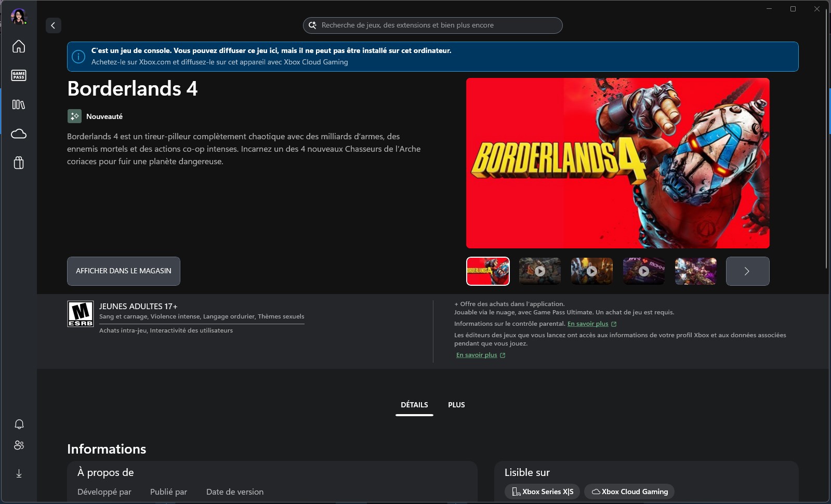Viewport: 831px width, 504px height.
Task: Click 'Achats intra-jeu, Interactivité des utilisateurs' text
Action: (x=166, y=330)
